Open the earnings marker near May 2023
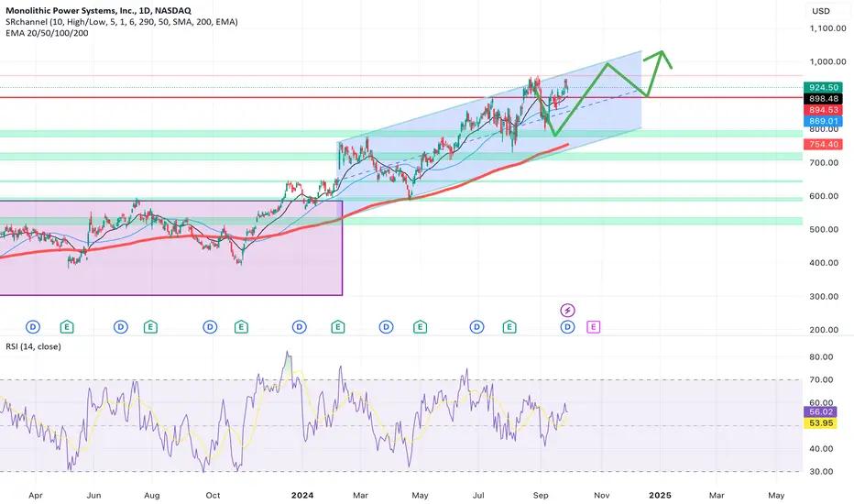854x504 pixels. pyautogui.click(x=67, y=327)
